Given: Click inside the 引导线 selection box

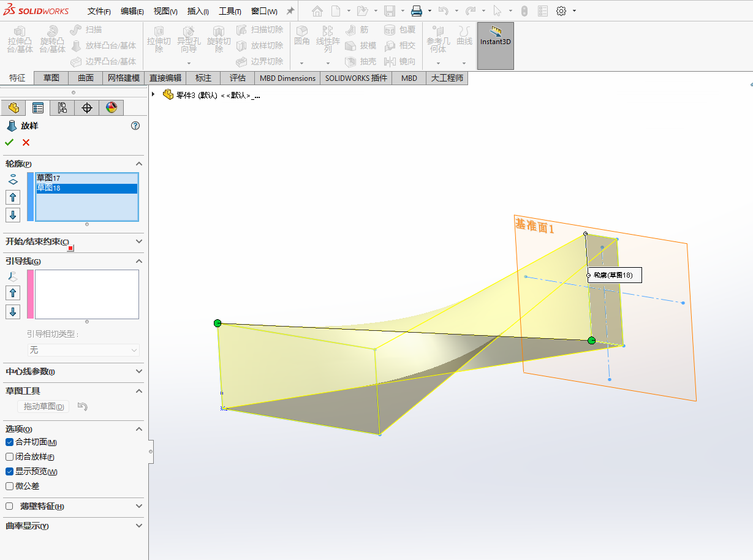Looking at the screenshot, I should click(86, 294).
